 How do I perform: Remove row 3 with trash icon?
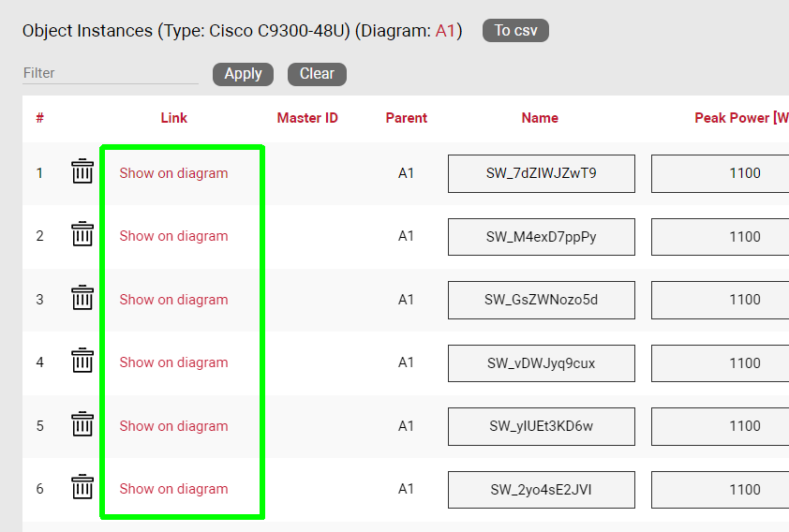(x=82, y=298)
